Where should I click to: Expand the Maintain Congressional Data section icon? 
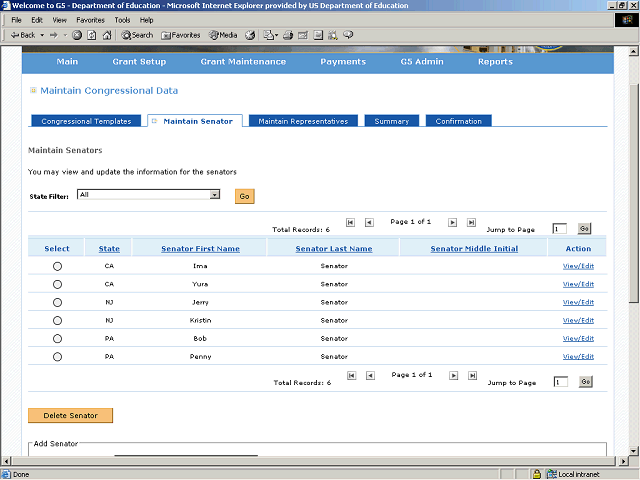click(33, 90)
